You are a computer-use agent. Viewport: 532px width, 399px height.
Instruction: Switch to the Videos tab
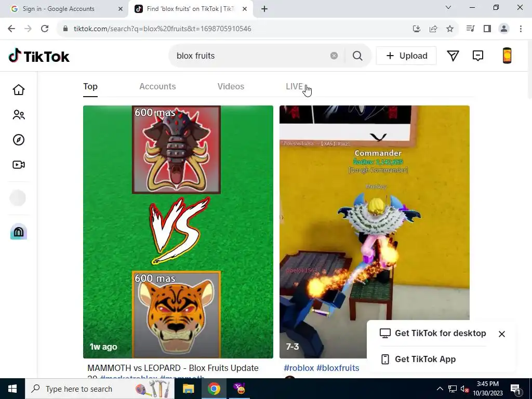[231, 87]
